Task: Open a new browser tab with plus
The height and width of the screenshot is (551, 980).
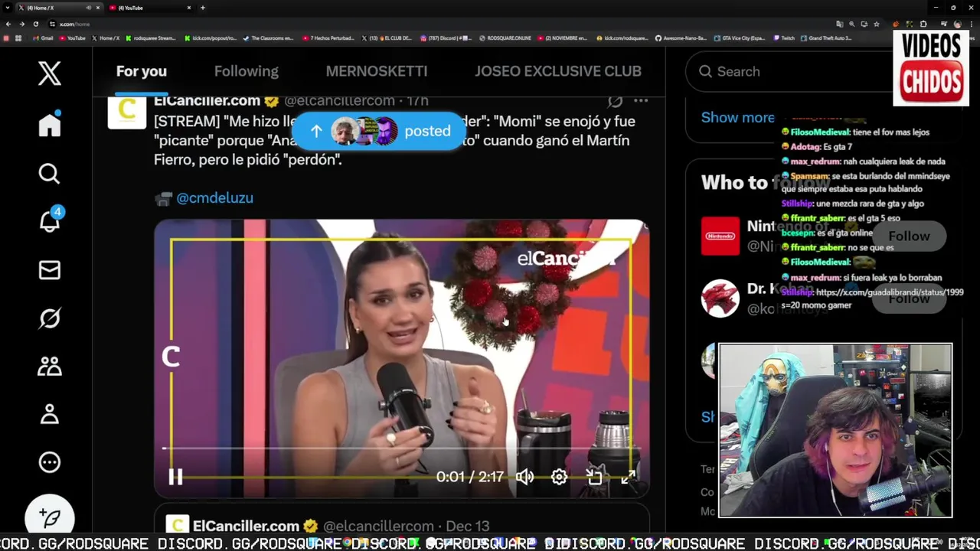Action: click(203, 8)
